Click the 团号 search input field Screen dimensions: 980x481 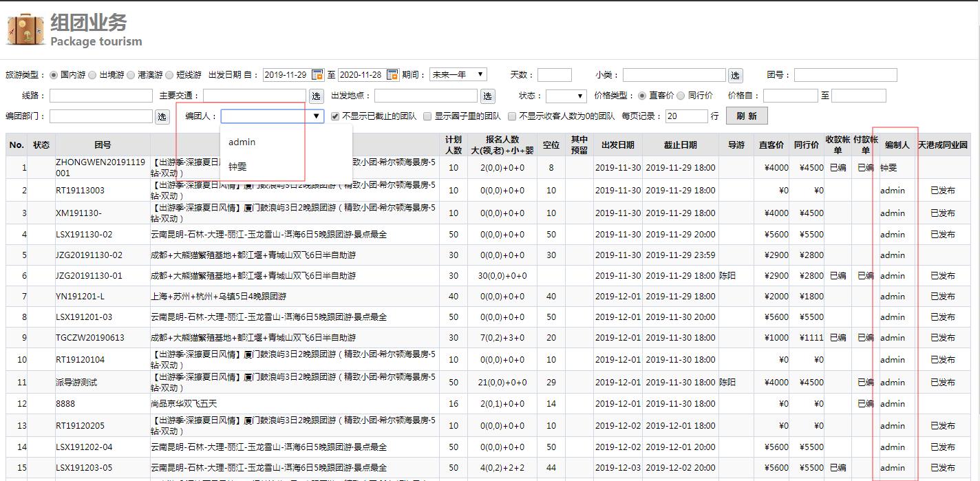(845, 75)
